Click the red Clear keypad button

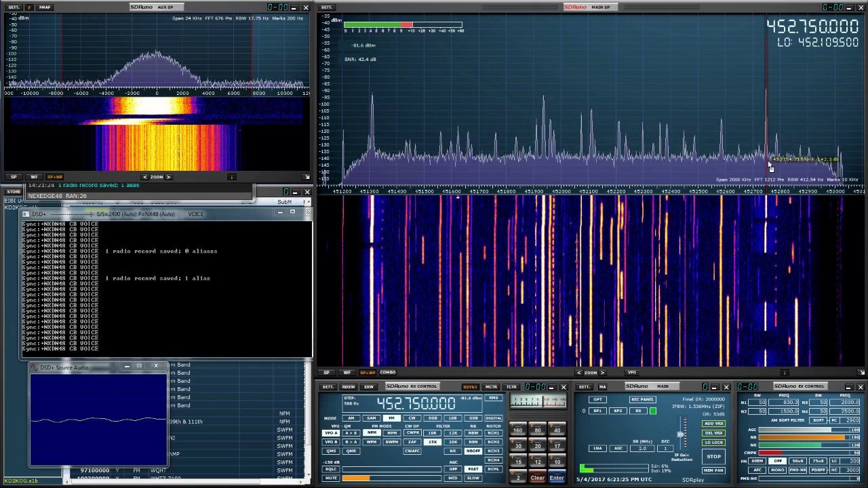[538, 476]
